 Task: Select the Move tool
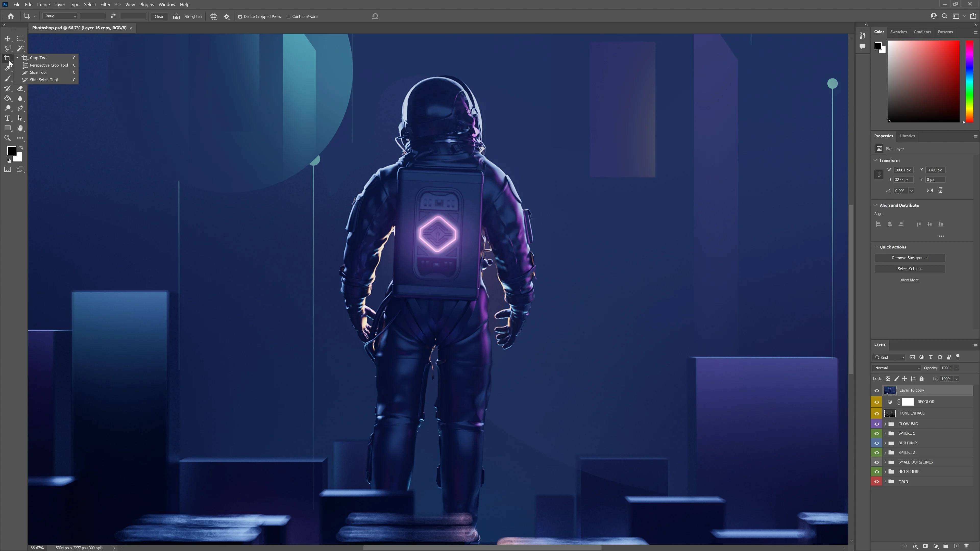(8, 39)
